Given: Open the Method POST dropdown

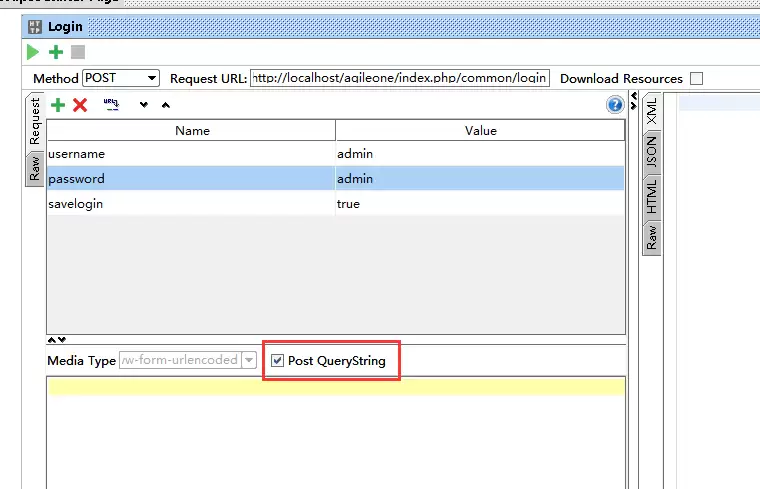Looking at the screenshot, I should 121,78.
